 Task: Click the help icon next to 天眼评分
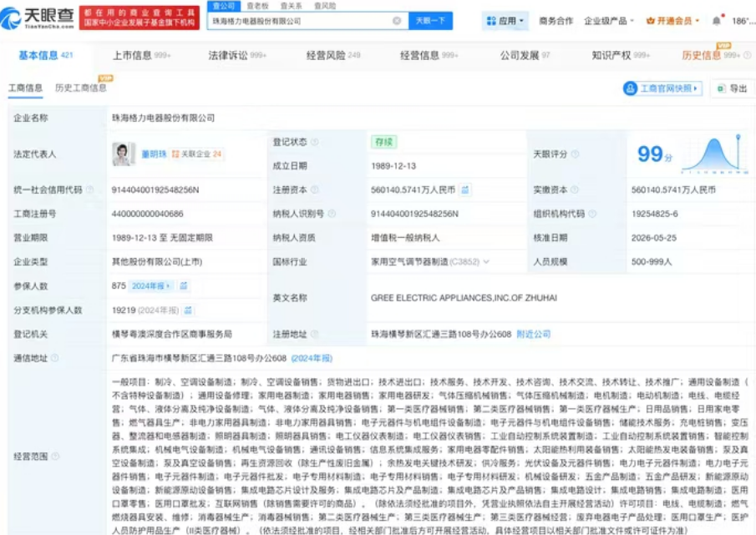tap(575, 154)
